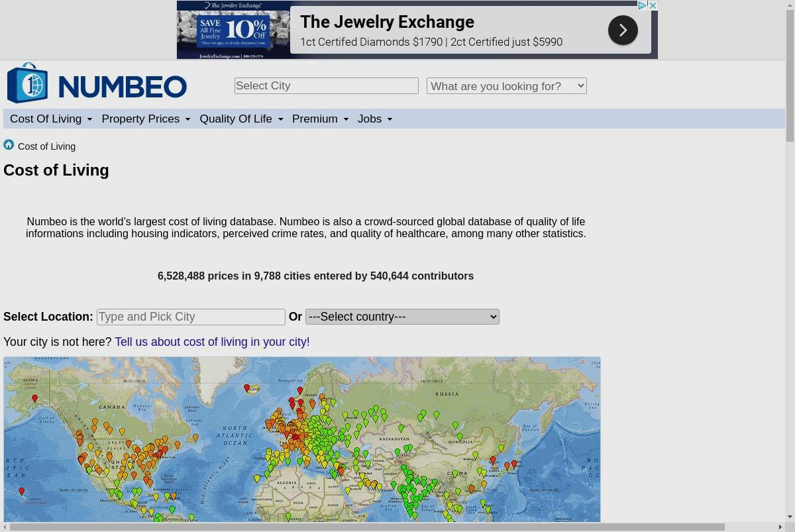The width and height of the screenshot is (795, 532).
Task: Open the Select country dropdown
Action: (402, 317)
